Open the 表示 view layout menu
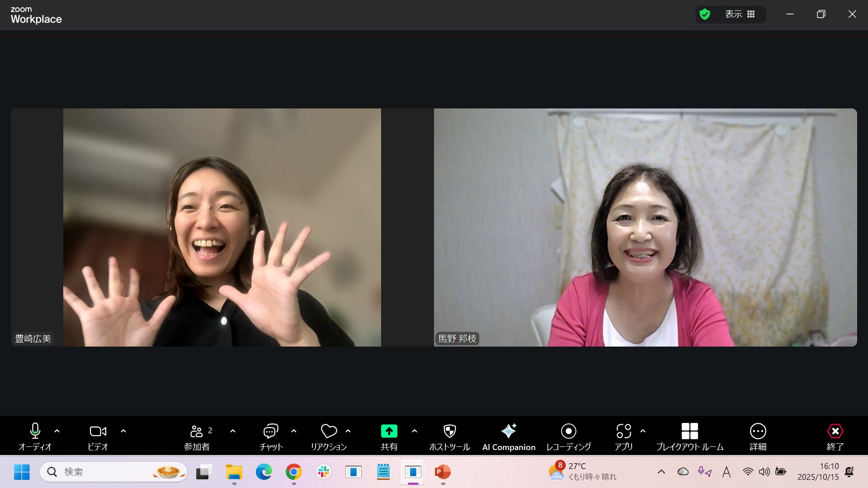 (x=740, y=14)
